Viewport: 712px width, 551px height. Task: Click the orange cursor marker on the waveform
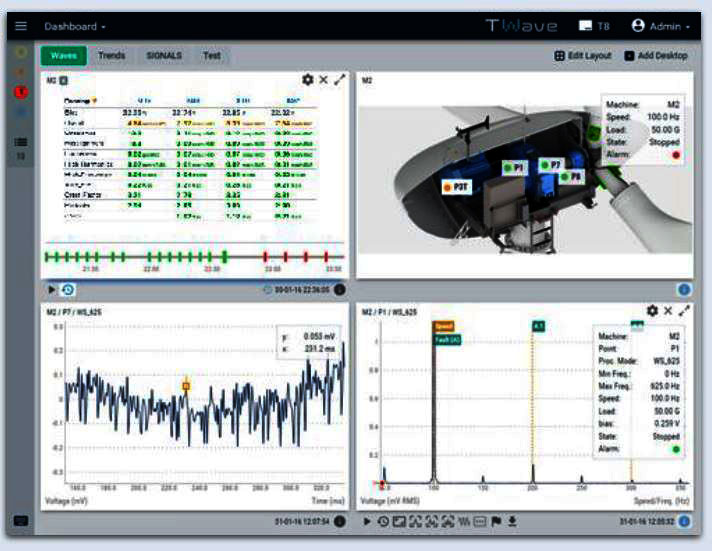pyautogui.click(x=185, y=385)
